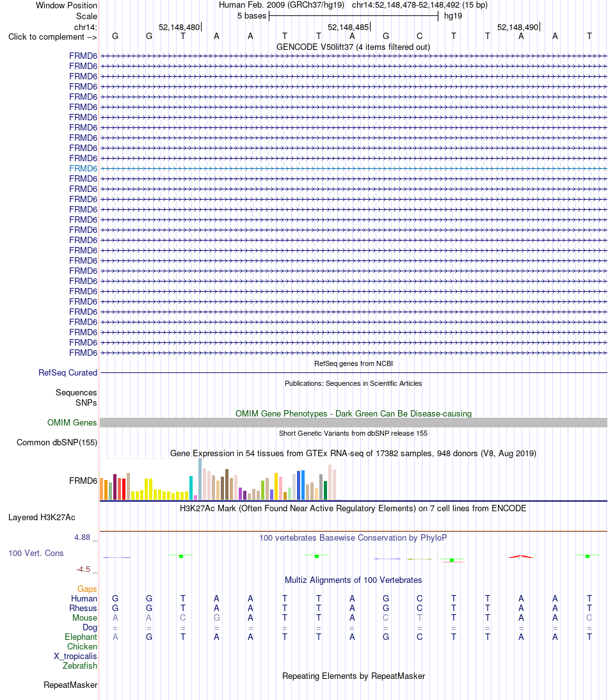Click the 52,148,490 ruler position marker
Image resolution: width=608 pixels, height=700 pixels.
click(x=518, y=27)
